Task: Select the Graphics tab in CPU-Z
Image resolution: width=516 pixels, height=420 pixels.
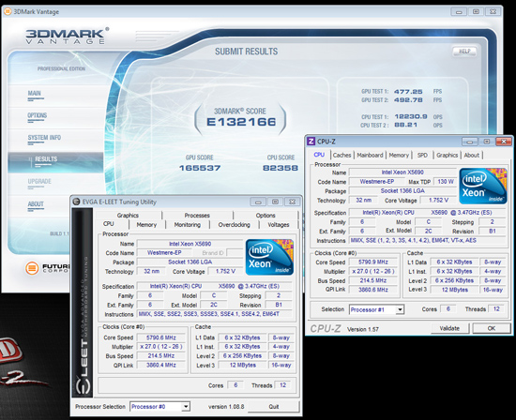Action: 447,156
